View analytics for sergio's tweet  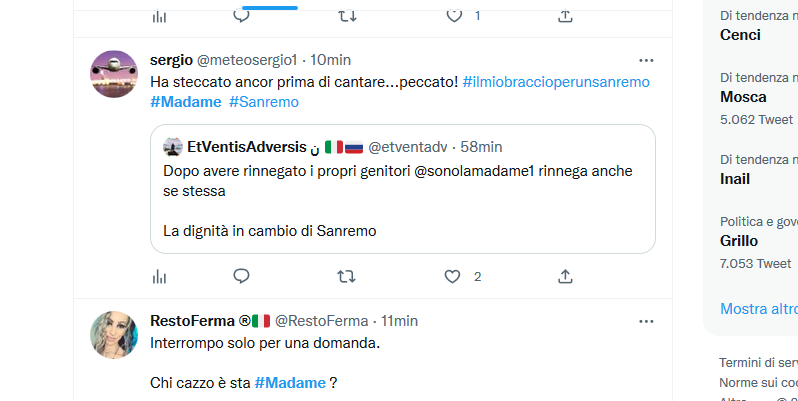[x=159, y=276]
